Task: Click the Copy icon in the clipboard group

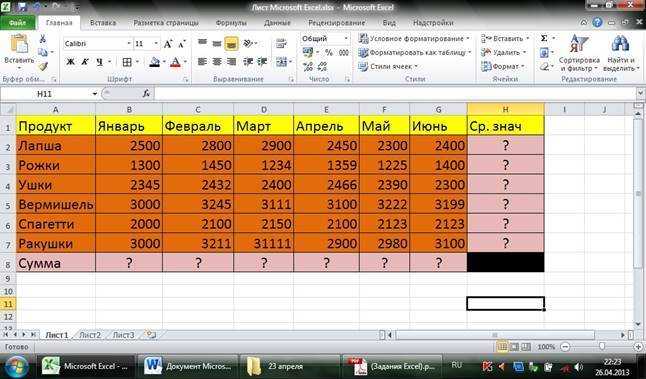Action: pyautogui.click(x=42, y=52)
